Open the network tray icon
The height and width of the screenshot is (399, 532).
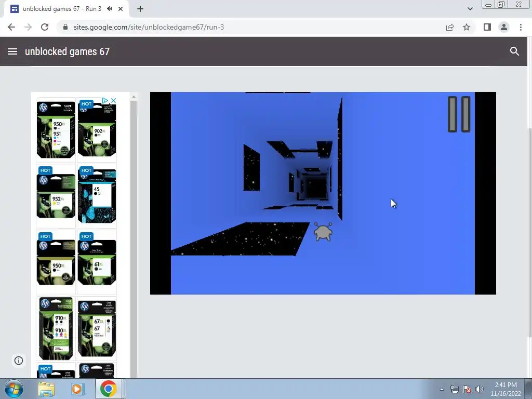click(454, 389)
